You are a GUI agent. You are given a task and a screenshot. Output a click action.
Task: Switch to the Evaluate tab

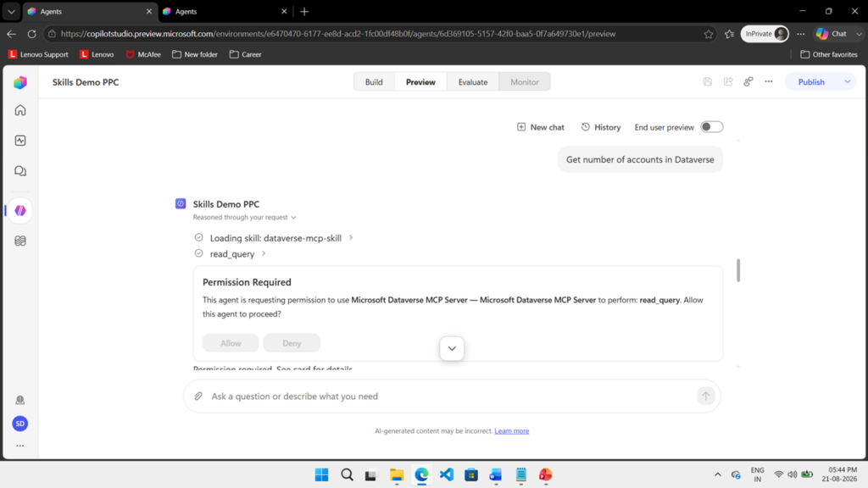pos(473,82)
